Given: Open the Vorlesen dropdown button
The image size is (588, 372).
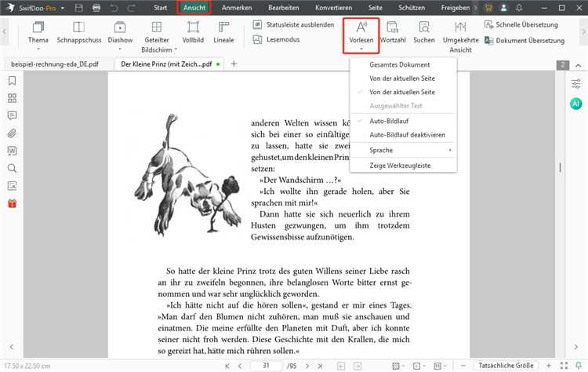Looking at the screenshot, I should click(361, 36).
